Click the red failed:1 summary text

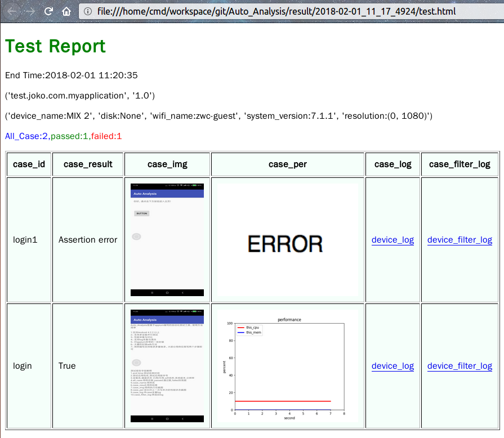click(106, 136)
